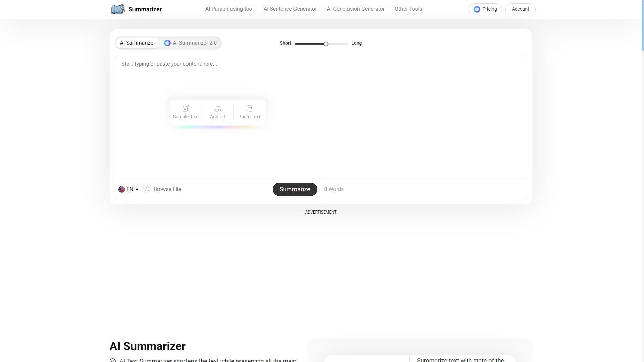Open the AI Sentence Generator page

coord(290,9)
